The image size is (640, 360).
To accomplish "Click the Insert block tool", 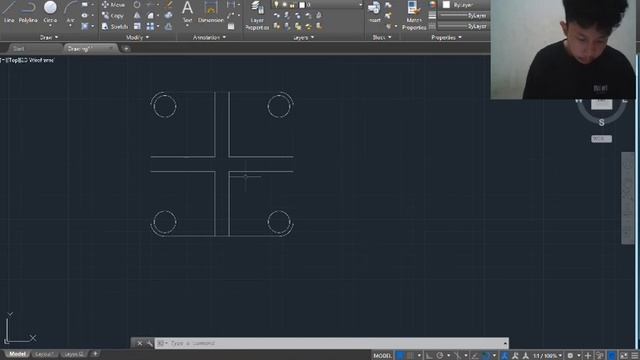I will tap(374, 12).
